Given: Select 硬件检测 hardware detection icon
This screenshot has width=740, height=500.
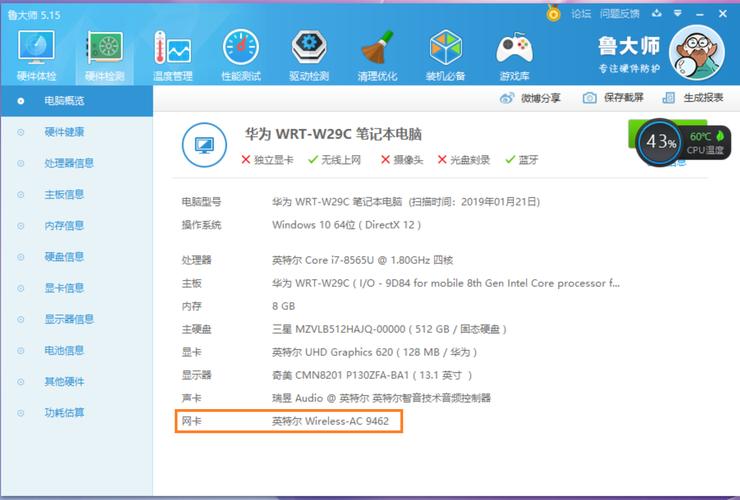Looking at the screenshot, I should point(105,55).
